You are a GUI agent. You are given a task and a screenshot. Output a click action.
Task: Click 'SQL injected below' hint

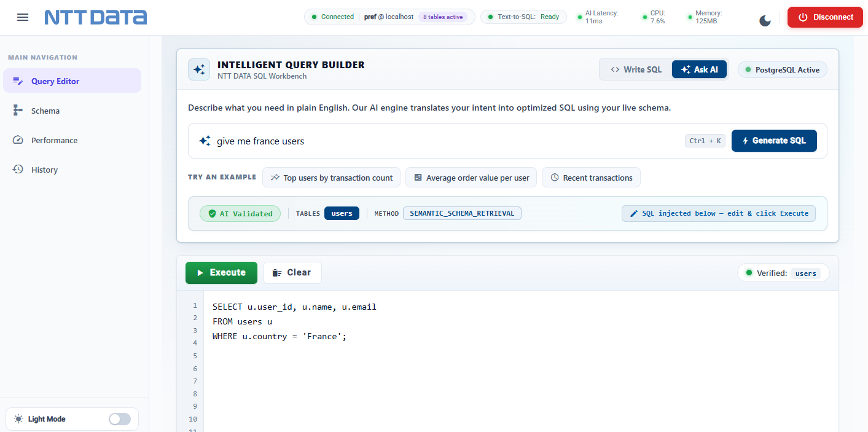tap(719, 213)
